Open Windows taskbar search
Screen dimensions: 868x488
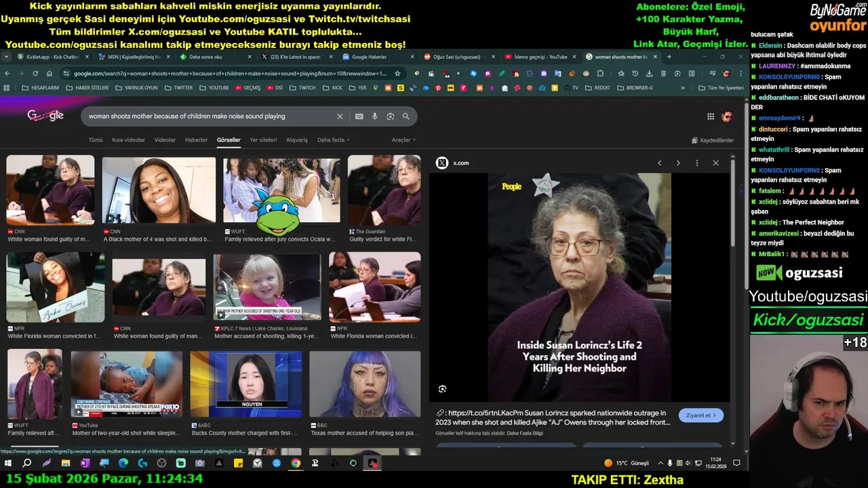(x=27, y=464)
